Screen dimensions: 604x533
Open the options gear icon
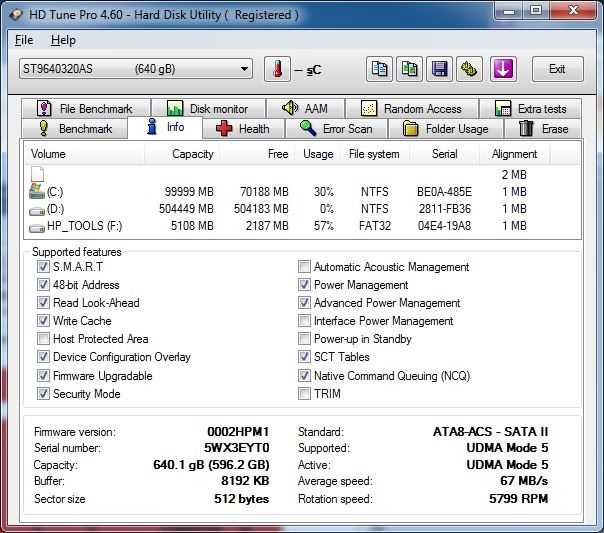(469, 69)
